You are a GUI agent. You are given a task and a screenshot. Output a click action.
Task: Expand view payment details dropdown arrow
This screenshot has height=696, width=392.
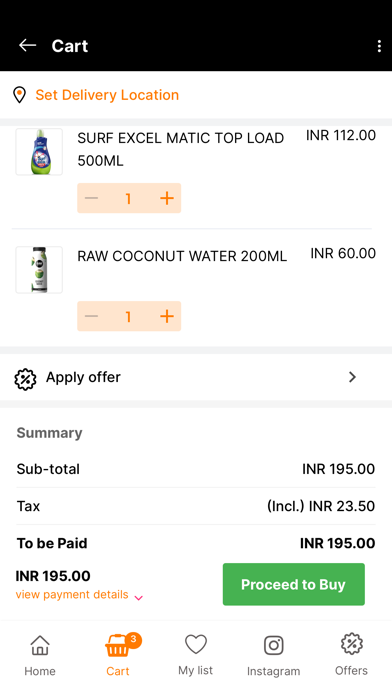[x=139, y=597]
